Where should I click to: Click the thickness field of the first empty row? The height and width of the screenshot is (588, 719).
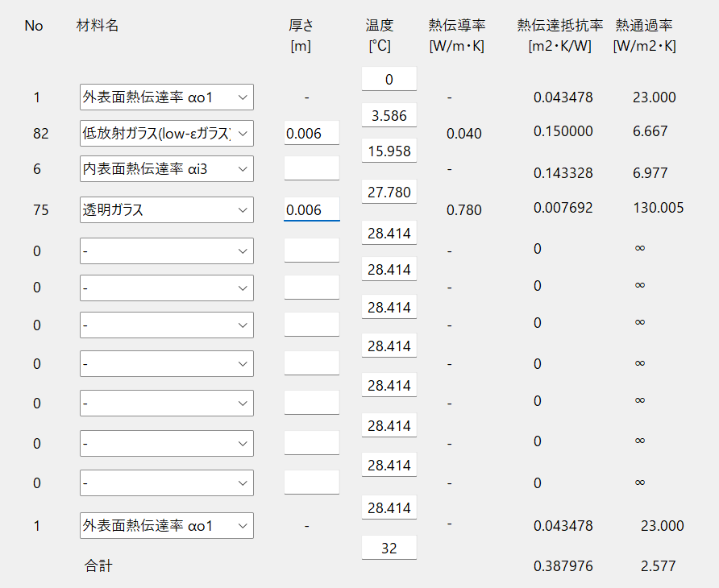click(312, 251)
